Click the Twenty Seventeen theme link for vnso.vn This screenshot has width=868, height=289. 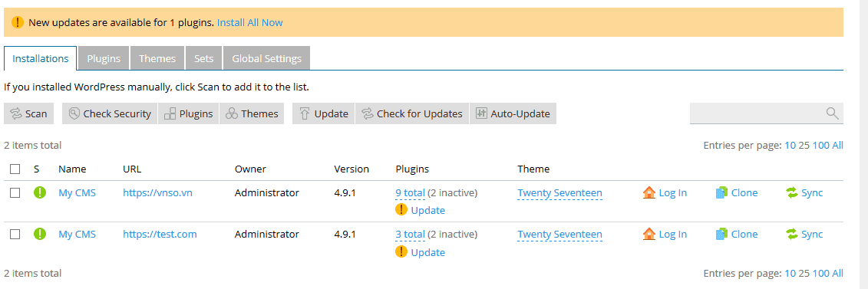(x=559, y=193)
